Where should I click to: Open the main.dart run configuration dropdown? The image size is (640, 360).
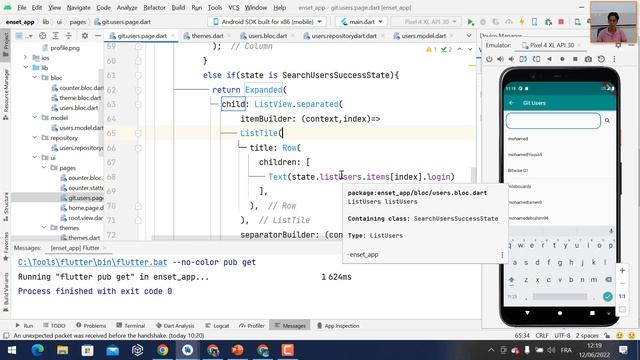tap(362, 22)
